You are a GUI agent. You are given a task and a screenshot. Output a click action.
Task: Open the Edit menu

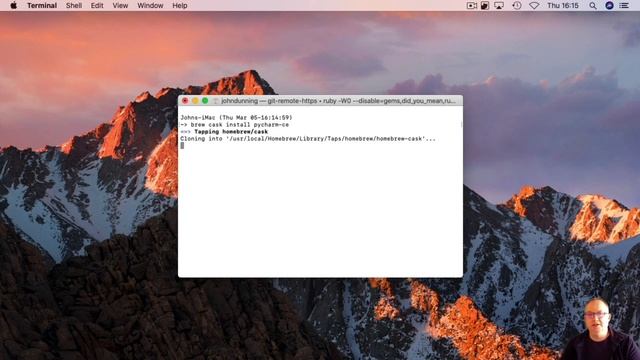[97, 5]
